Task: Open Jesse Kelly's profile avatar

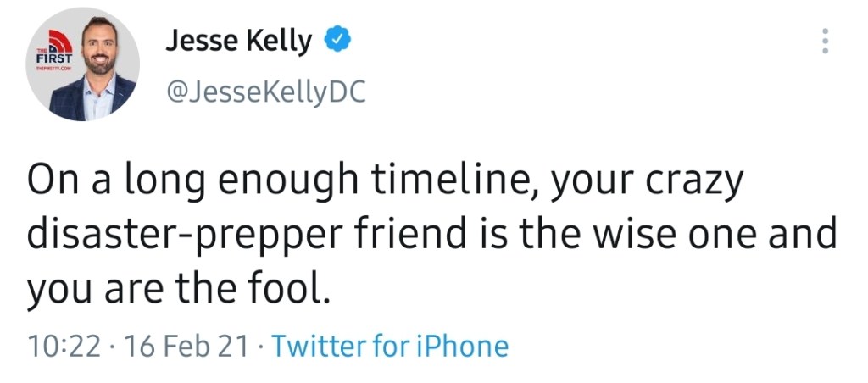Action: click(86, 65)
